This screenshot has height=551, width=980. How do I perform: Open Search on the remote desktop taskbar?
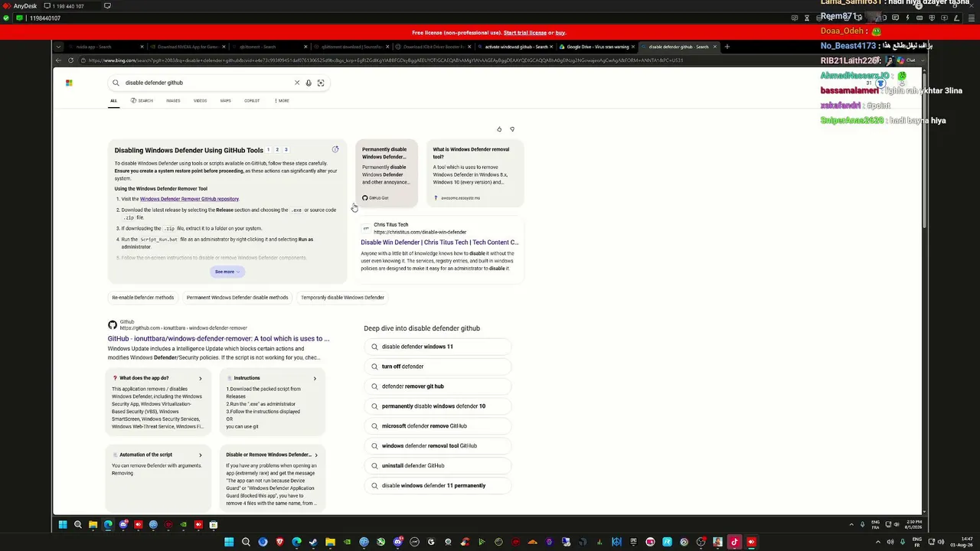77,525
